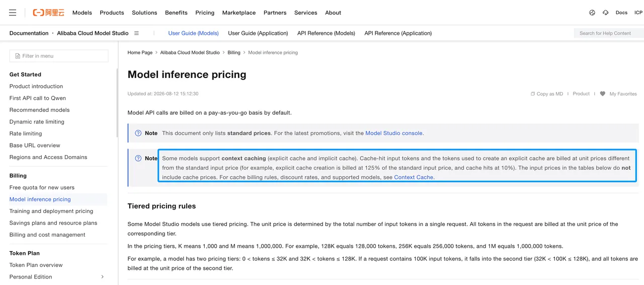Click the Model inference pricing page title

click(187, 75)
